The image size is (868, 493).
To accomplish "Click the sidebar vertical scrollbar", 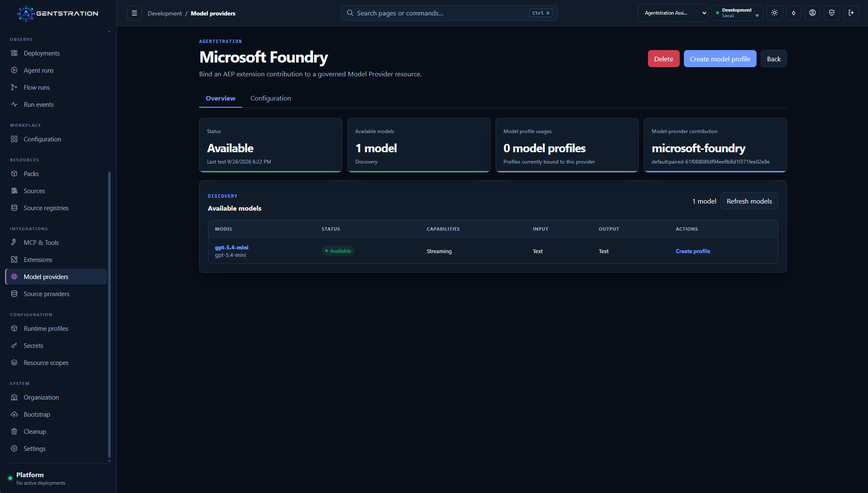I will pyautogui.click(x=109, y=314).
